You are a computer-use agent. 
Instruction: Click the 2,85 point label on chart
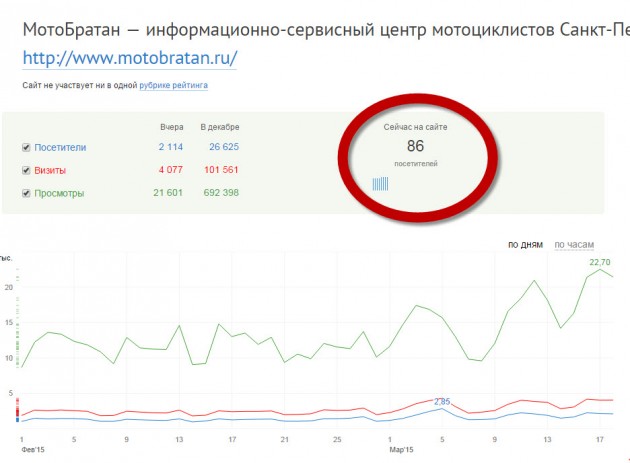pos(441,401)
